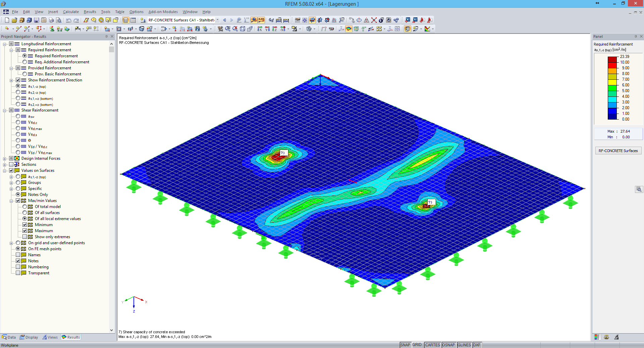Select the a-s,2,-z (top) radio button
Screen dimensions: 644x348
tap(18, 92)
